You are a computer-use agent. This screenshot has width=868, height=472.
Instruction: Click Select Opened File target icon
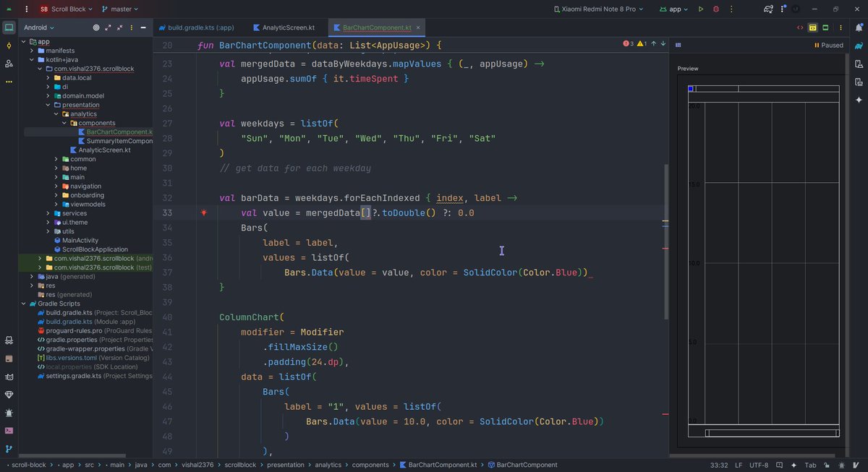click(96, 27)
